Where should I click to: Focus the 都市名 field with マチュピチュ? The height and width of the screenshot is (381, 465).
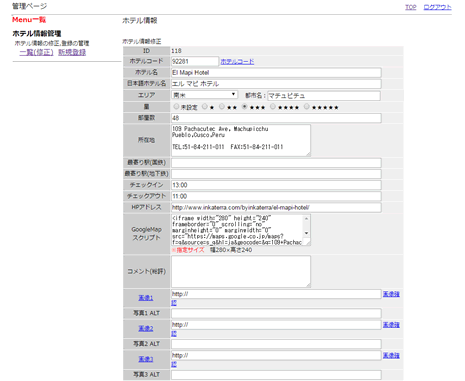click(x=324, y=96)
